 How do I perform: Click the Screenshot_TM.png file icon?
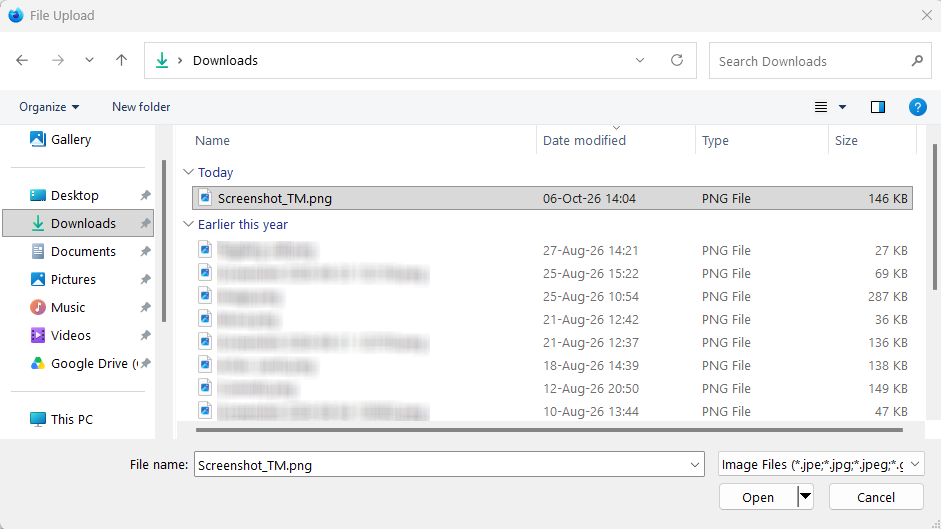click(205, 198)
